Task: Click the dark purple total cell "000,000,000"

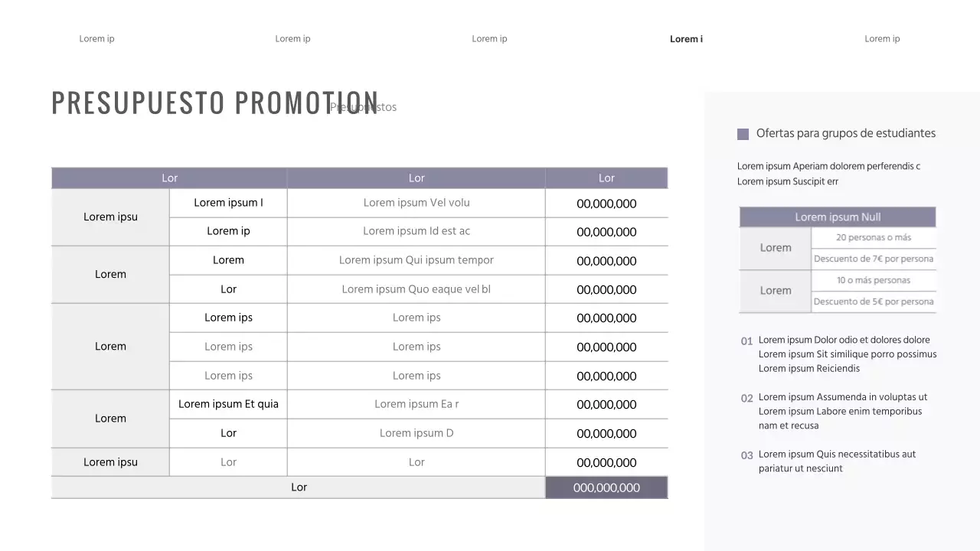Action: point(606,487)
